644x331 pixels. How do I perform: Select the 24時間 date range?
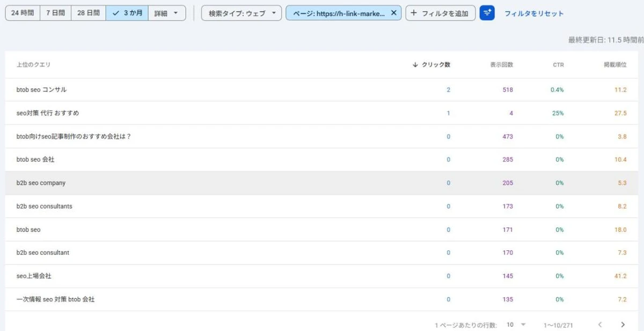23,13
